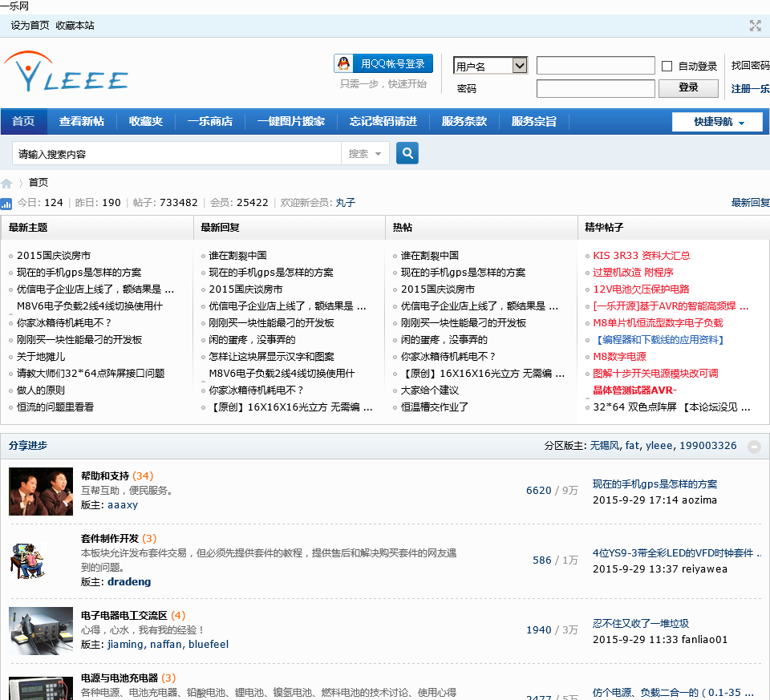The image size is (770, 700).
Task: Click the blue magnifier search button
Action: (407, 153)
